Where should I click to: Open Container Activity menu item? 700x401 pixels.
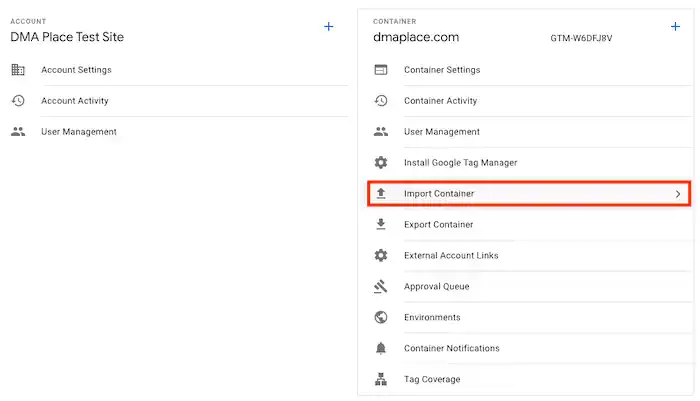pyautogui.click(x=440, y=101)
